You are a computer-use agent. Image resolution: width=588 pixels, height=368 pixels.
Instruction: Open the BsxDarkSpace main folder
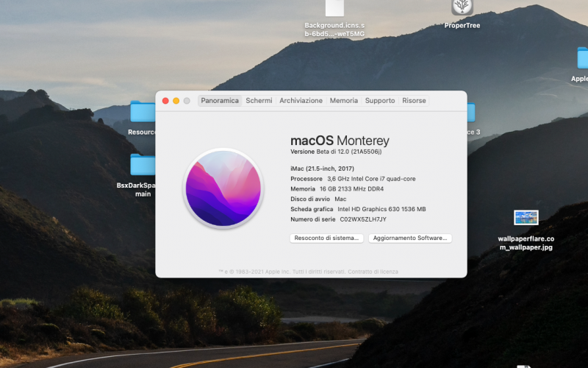(143, 166)
